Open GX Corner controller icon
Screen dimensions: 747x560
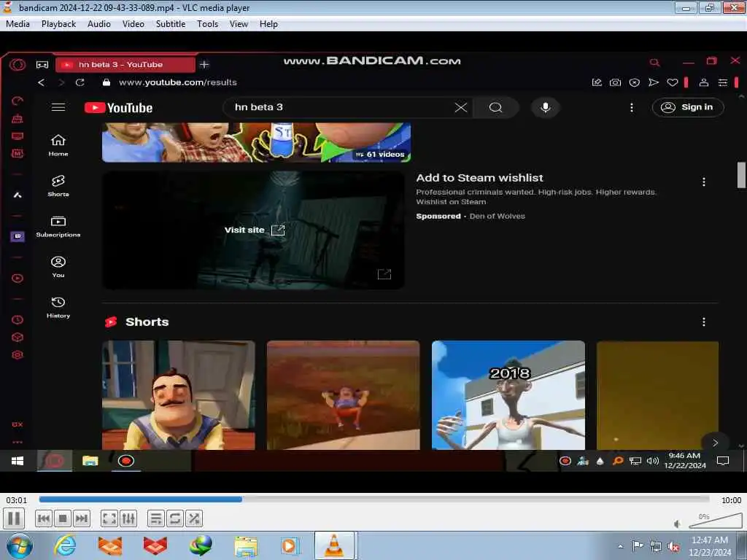(42, 64)
